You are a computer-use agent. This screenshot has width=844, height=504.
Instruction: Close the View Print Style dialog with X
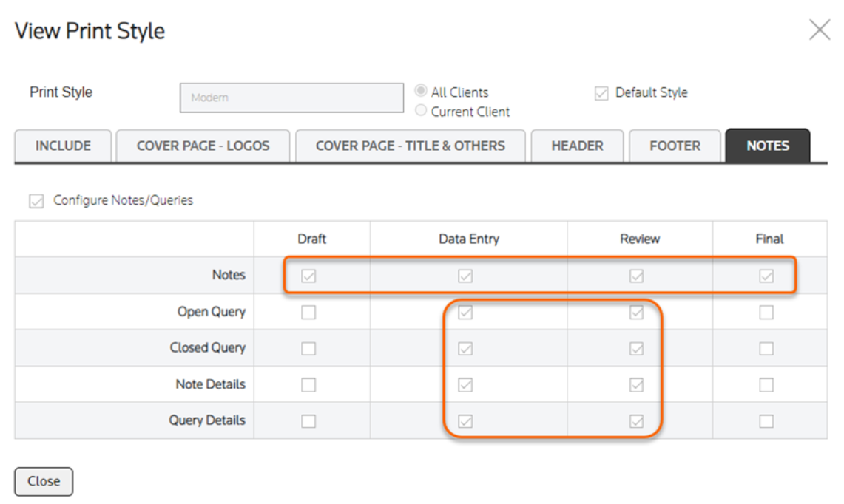click(820, 30)
